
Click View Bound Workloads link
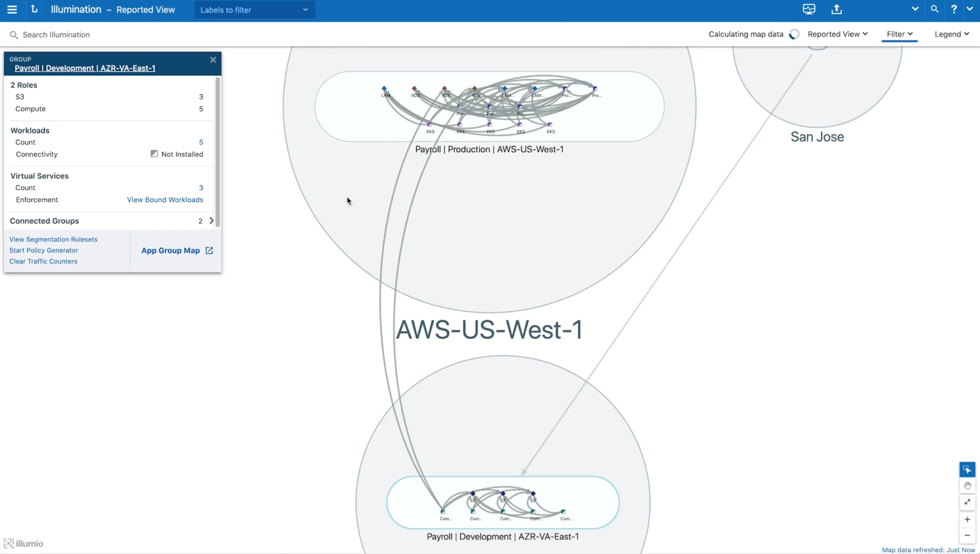coord(165,200)
